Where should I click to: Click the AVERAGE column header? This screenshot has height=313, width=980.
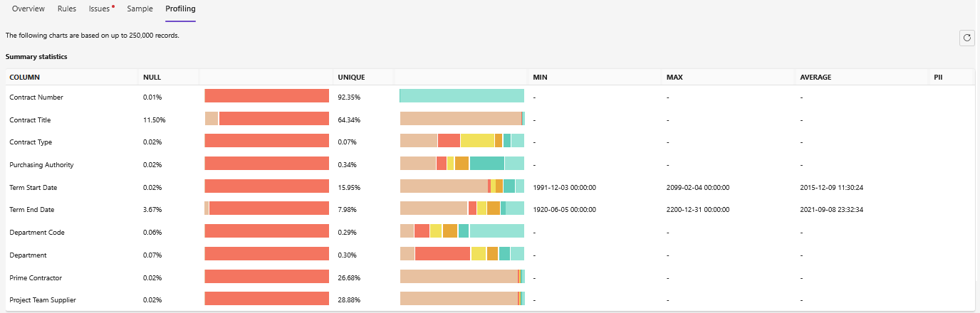(815, 77)
